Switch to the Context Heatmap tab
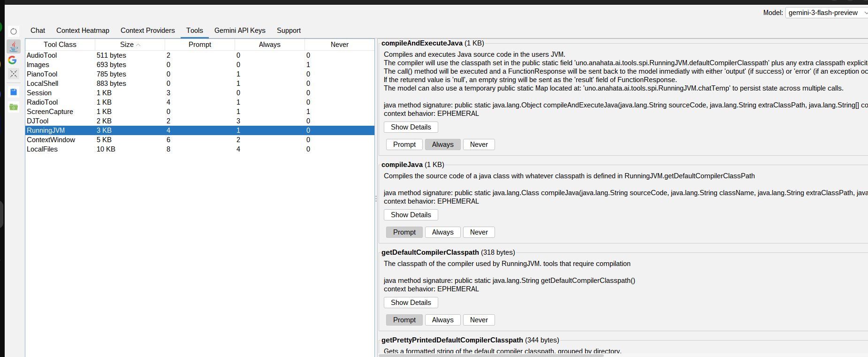The image size is (868, 357). click(83, 30)
